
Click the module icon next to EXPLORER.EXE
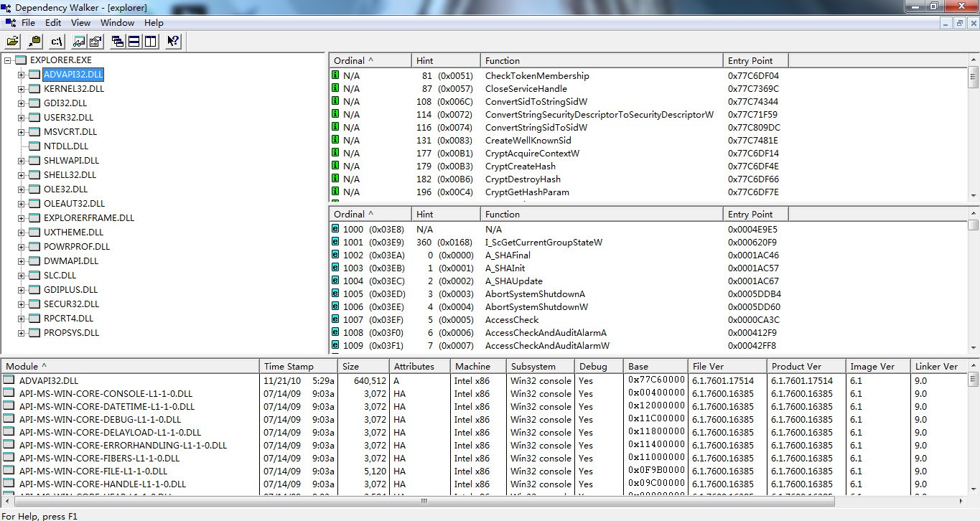21,60
